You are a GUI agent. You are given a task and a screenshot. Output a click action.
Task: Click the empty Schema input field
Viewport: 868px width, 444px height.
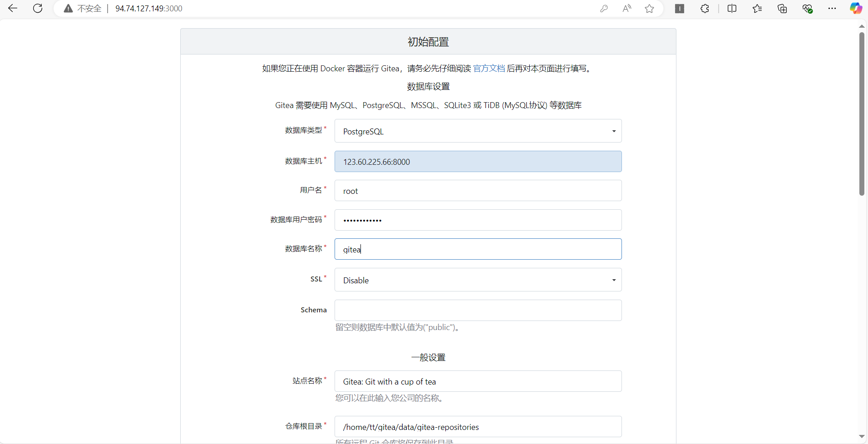point(477,310)
